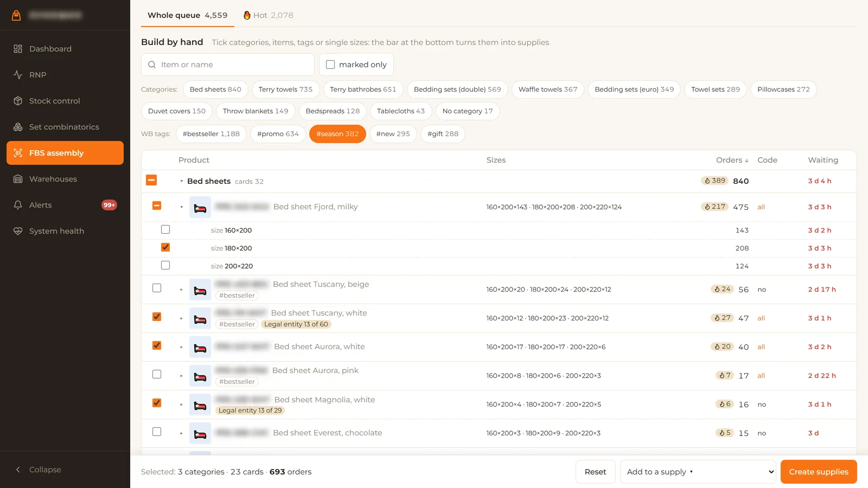The width and height of the screenshot is (868, 488).
Task: Sort by Orders column header
Action: coord(732,160)
